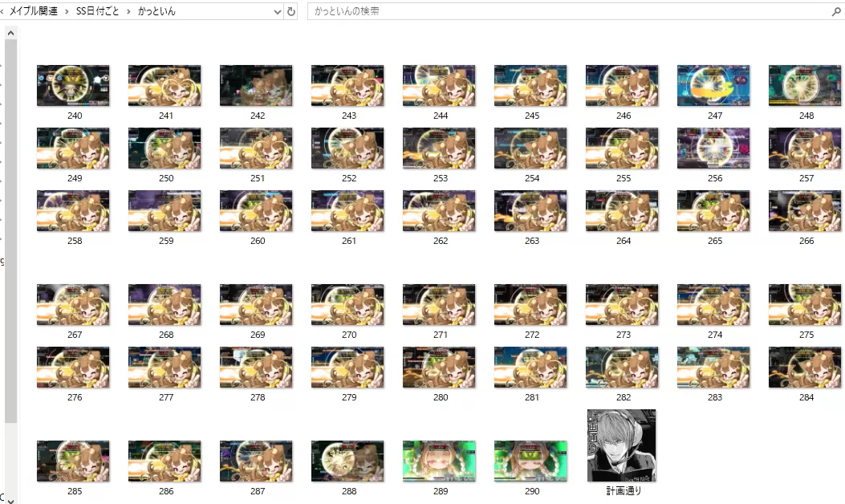Navigate to SS日付ごと breadcrumb folder
Viewport: 845px width, 504px height.
point(98,11)
